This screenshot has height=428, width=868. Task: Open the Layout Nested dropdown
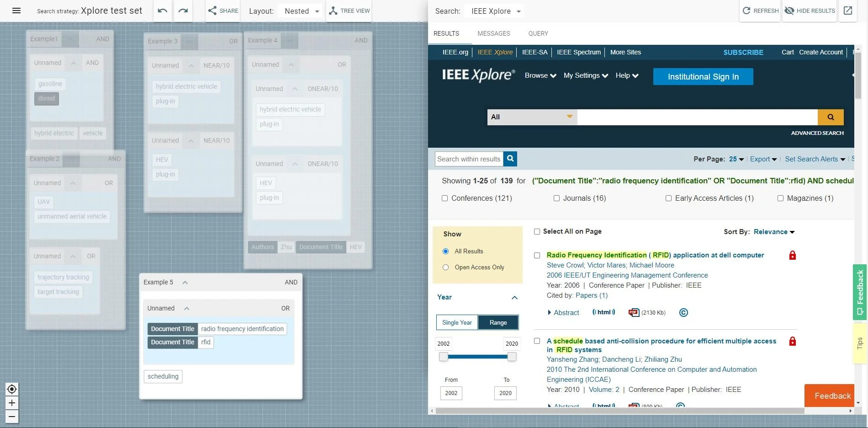(x=302, y=11)
